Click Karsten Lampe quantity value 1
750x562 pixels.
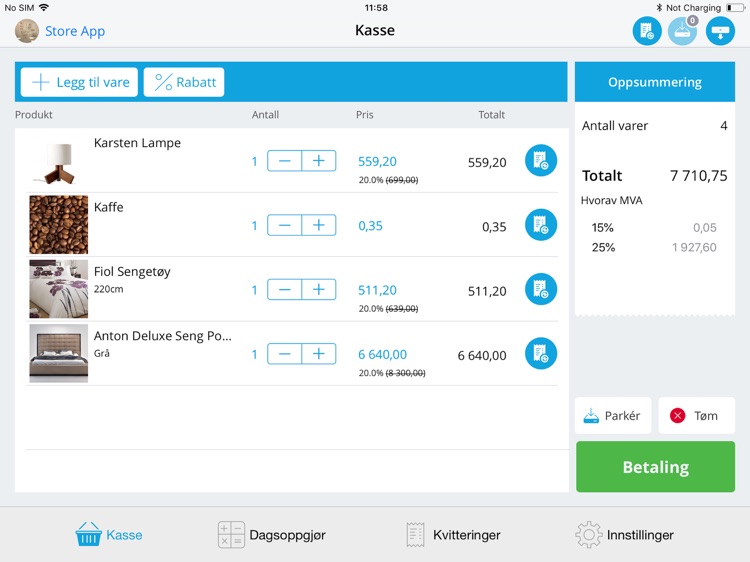(254, 162)
